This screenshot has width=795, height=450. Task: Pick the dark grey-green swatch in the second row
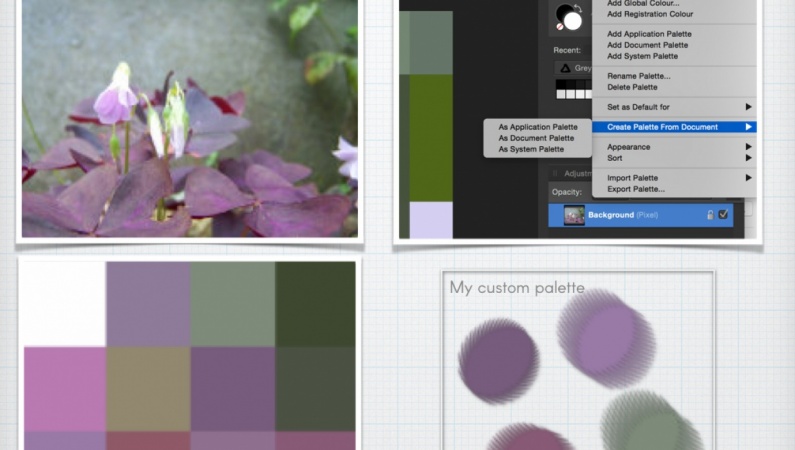point(315,389)
